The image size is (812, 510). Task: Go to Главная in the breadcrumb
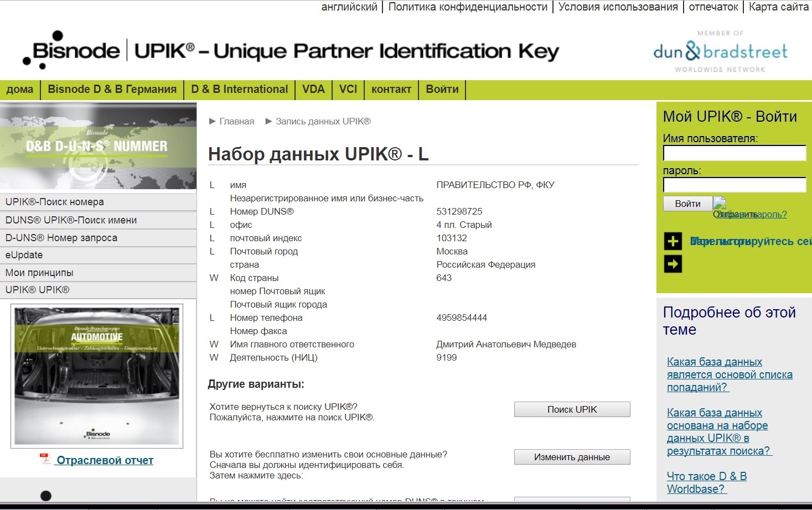pyautogui.click(x=236, y=121)
